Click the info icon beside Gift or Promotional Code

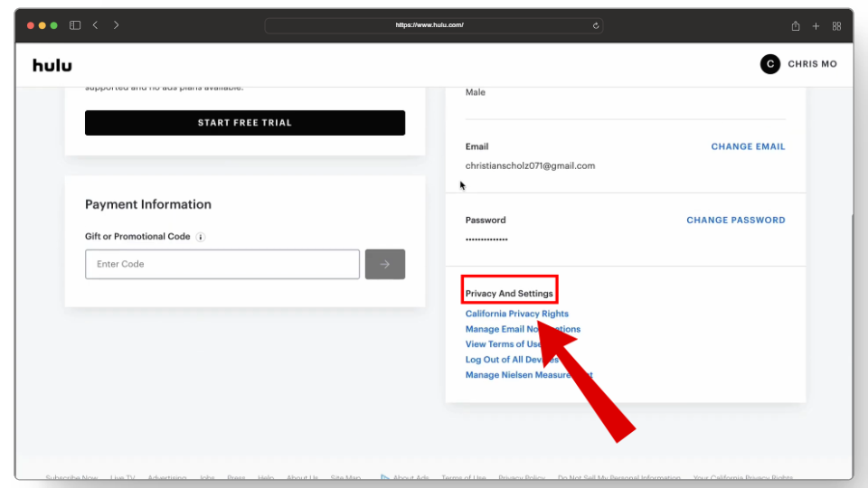click(201, 237)
